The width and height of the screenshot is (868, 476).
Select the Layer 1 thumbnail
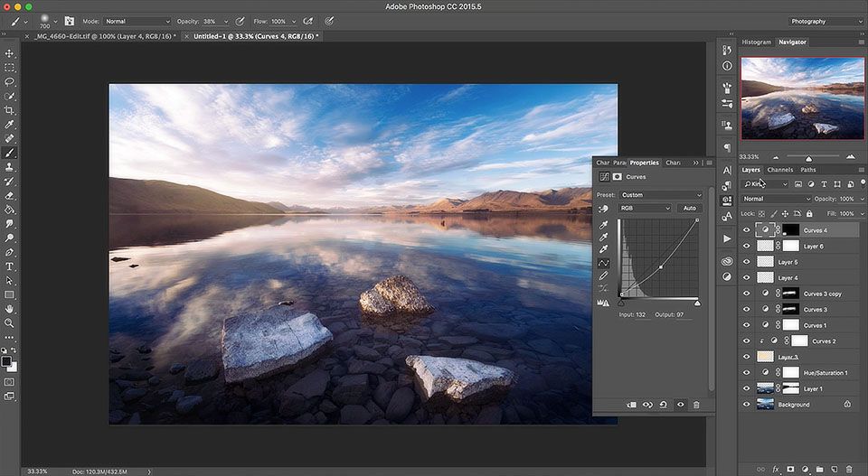pos(767,388)
